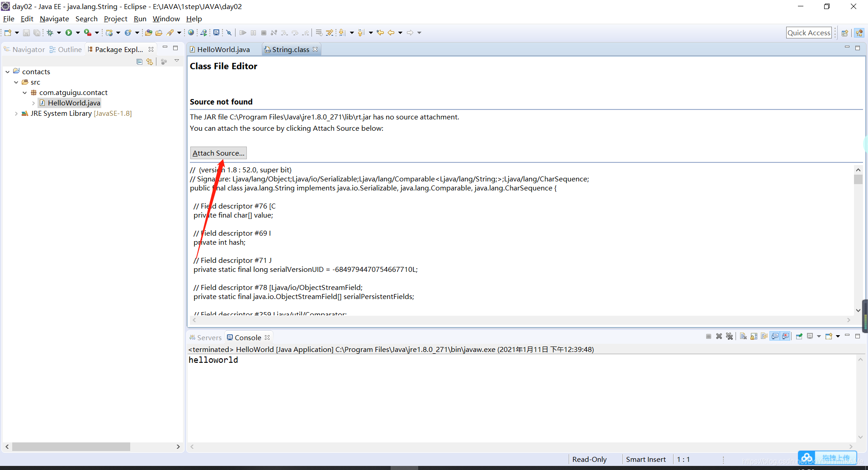Screen dimensions: 868x470
Task: Close the Console view tab
Action: pyautogui.click(x=267, y=337)
